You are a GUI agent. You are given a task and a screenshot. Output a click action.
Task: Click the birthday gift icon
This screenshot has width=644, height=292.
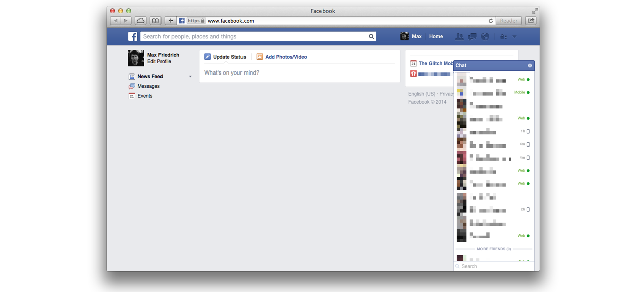click(413, 74)
